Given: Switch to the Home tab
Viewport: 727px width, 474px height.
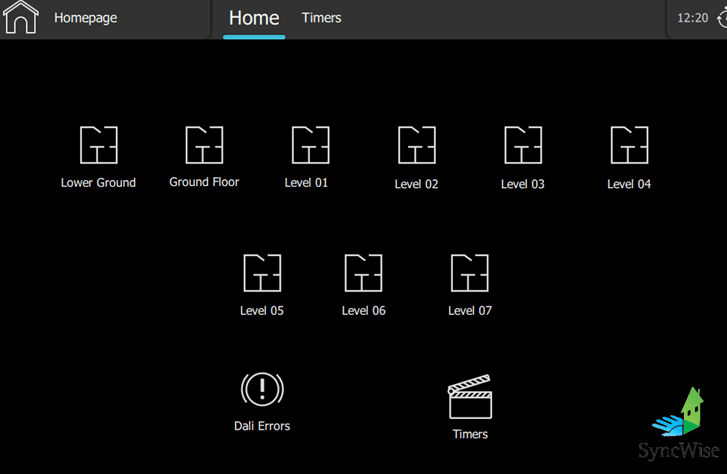Looking at the screenshot, I should coord(254,18).
